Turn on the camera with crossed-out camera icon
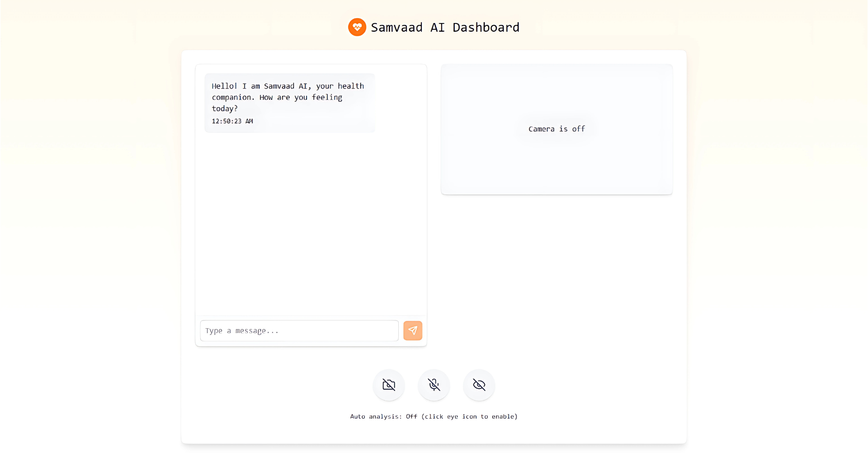868x453 pixels. (388, 385)
